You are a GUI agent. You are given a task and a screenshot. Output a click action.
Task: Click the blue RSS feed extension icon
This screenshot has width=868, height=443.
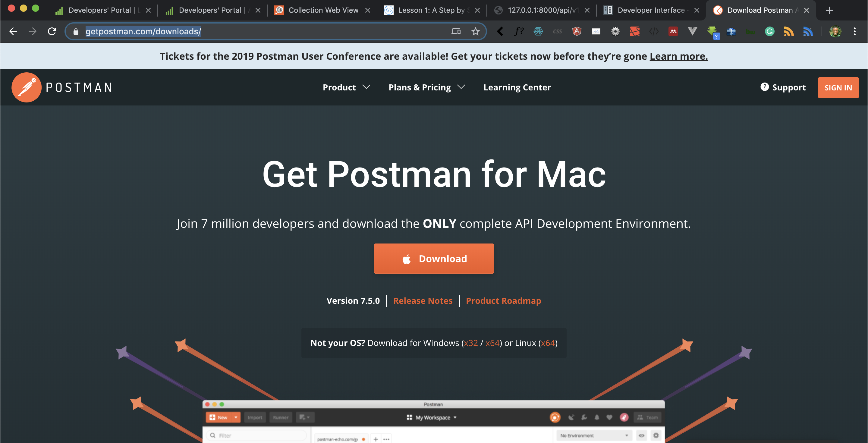(x=808, y=31)
